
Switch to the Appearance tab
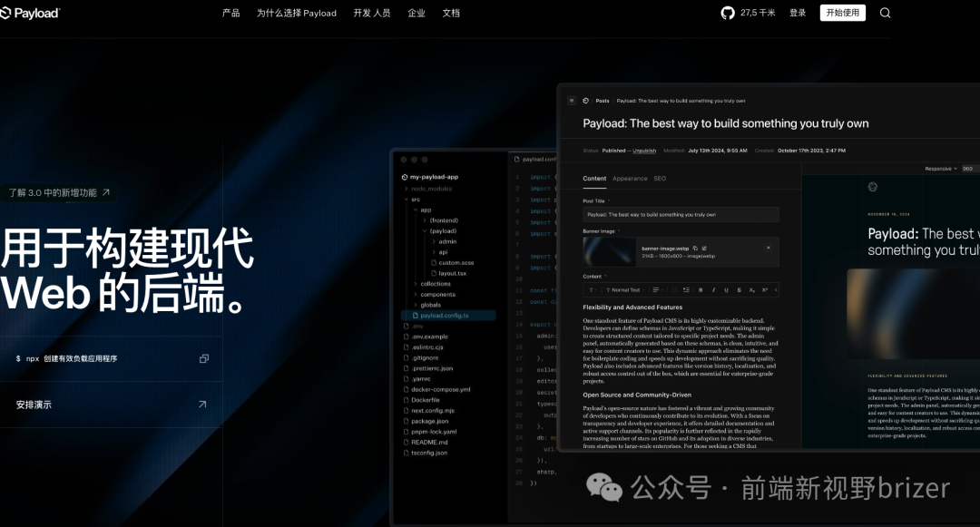(630, 179)
